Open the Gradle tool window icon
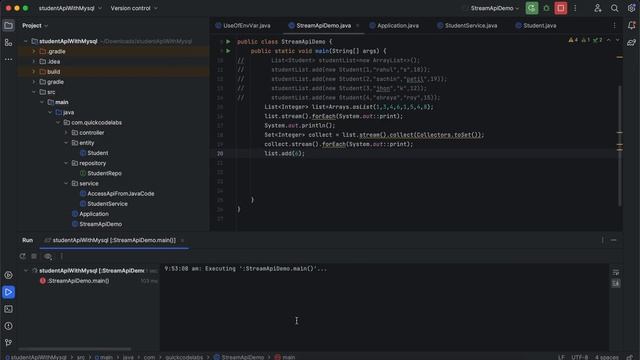 pos(631,42)
